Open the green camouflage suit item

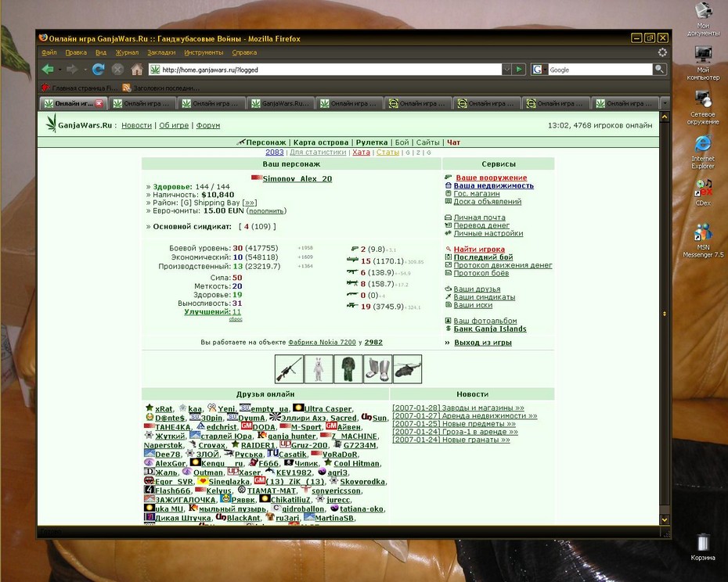[x=348, y=369]
